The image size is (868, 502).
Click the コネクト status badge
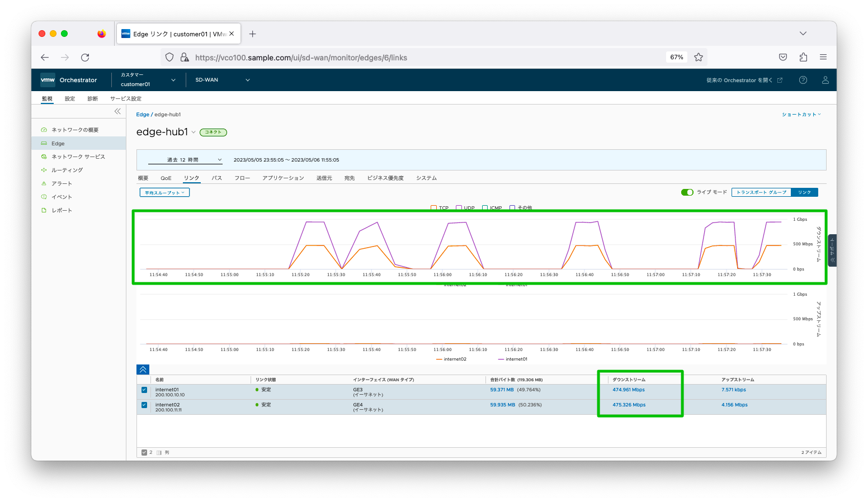213,132
